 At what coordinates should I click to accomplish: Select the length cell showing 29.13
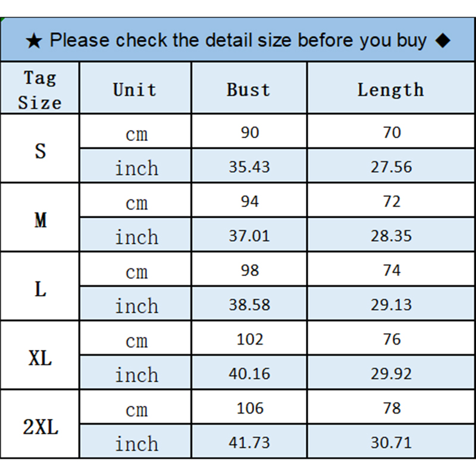[x=391, y=305]
